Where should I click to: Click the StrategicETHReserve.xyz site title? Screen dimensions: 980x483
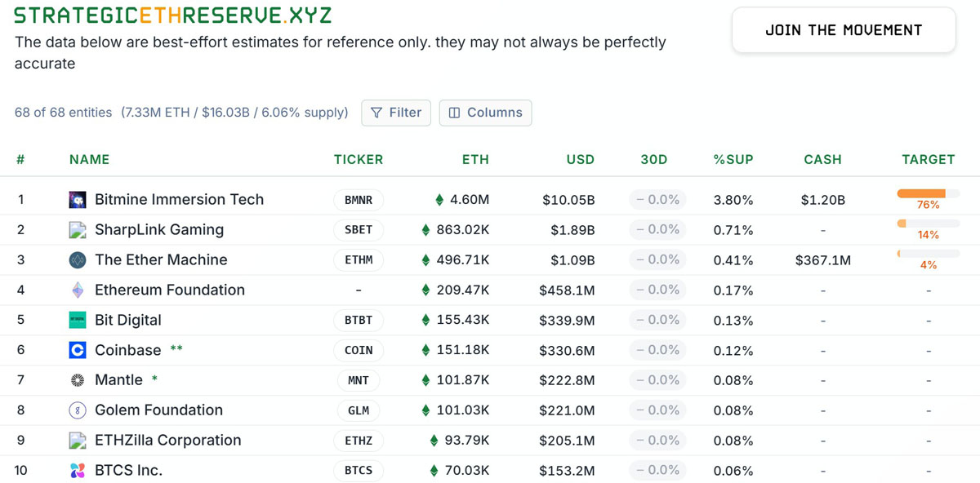(173, 16)
